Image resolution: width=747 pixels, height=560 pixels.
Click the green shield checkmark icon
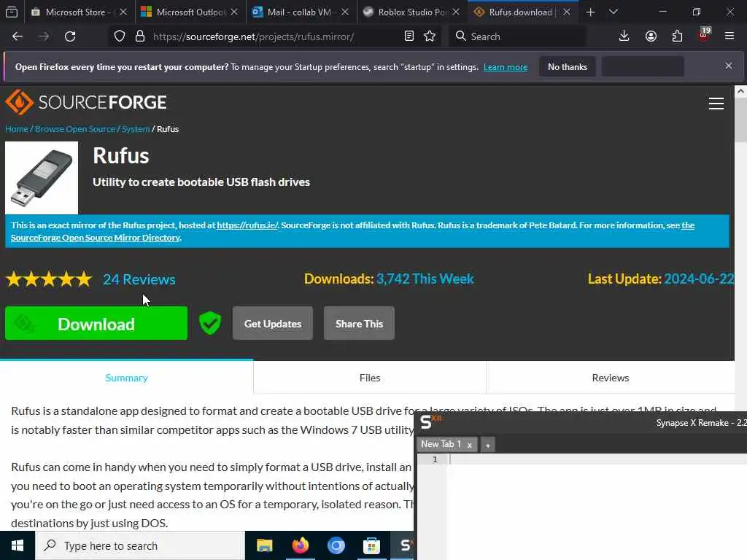[x=210, y=323]
